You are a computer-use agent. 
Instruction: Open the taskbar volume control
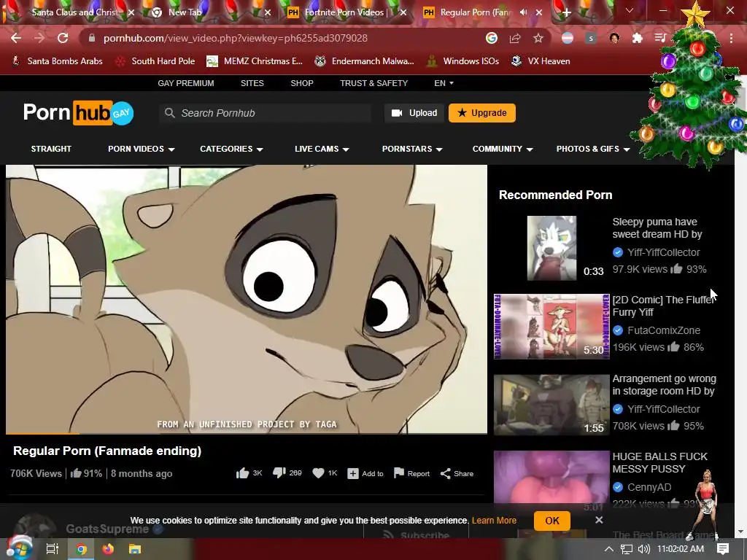[x=643, y=549]
